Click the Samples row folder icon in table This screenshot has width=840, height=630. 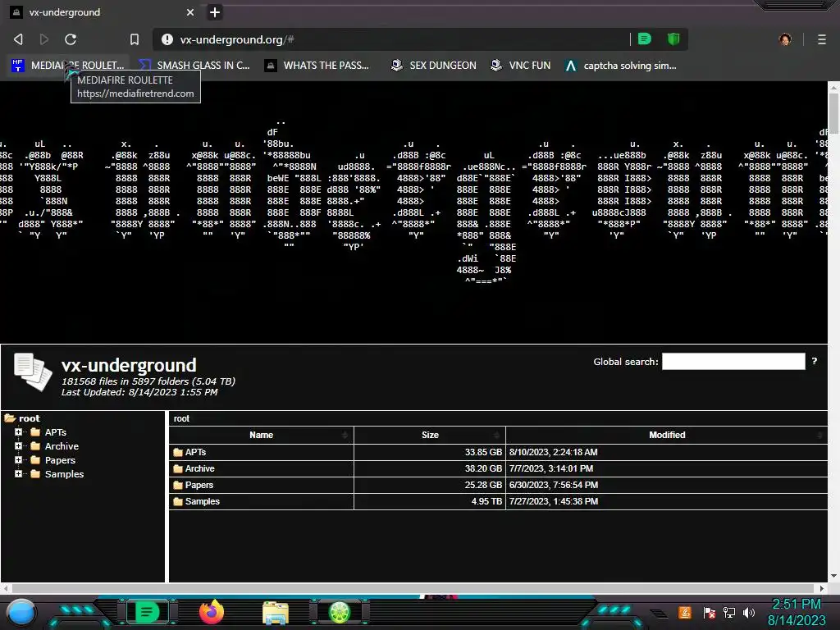[x=178, y=501]
